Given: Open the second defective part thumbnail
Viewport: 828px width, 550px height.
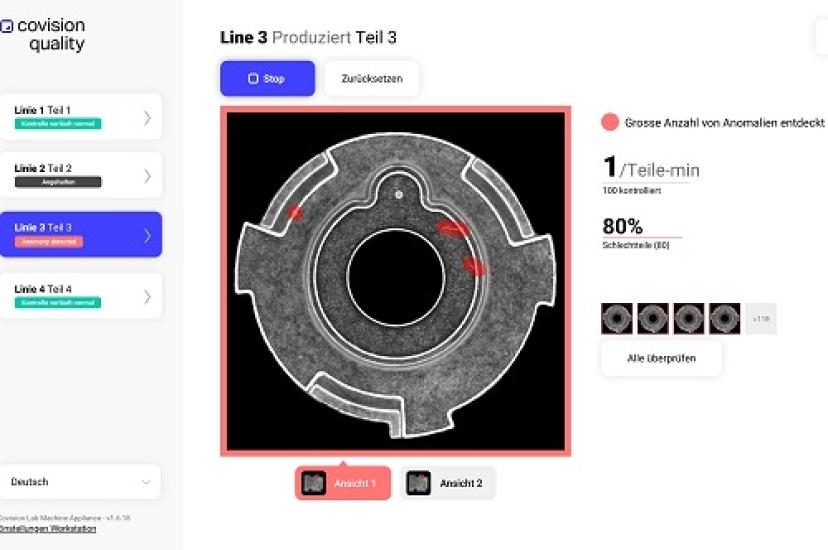Looking at the screenshot, I should 653,318.
